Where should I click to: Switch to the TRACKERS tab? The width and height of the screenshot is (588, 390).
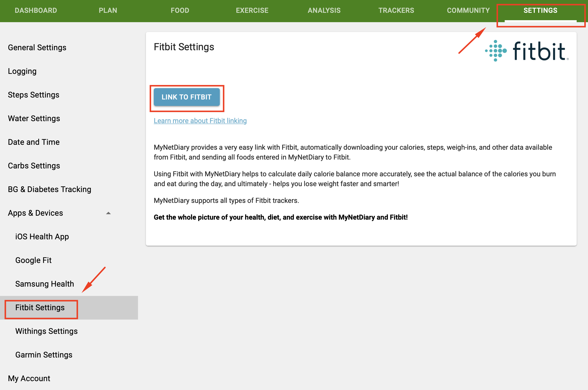click(x=396, y=10)
